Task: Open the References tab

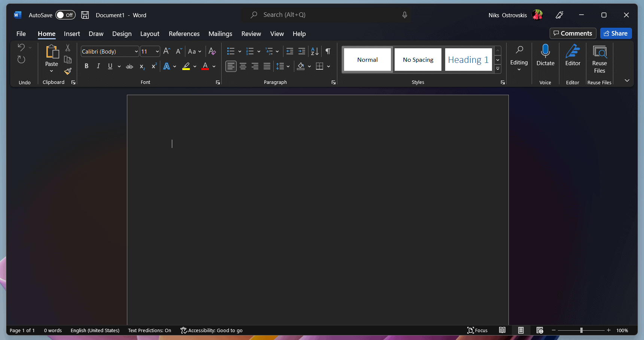Action: [184, 34]
